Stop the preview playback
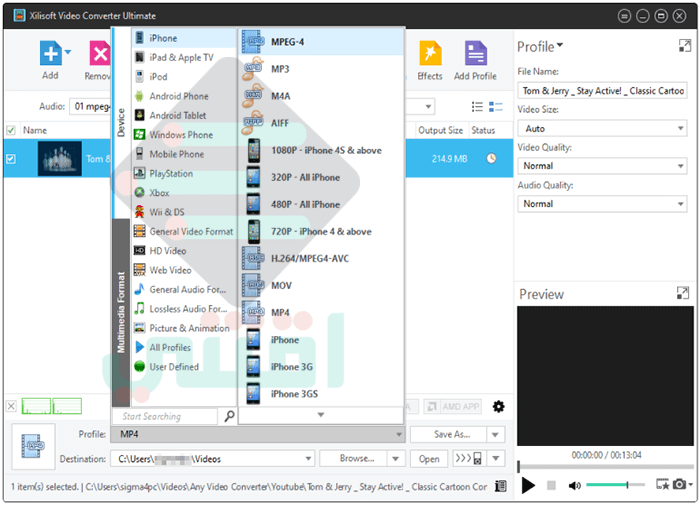The height and width of the screenshot is (505, 700). [x=551, y=485]
